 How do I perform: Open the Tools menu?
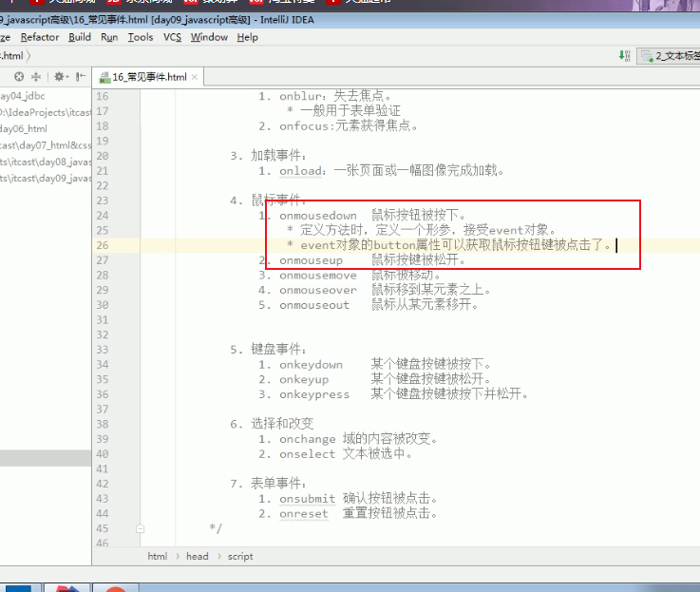tap(141, 37)
